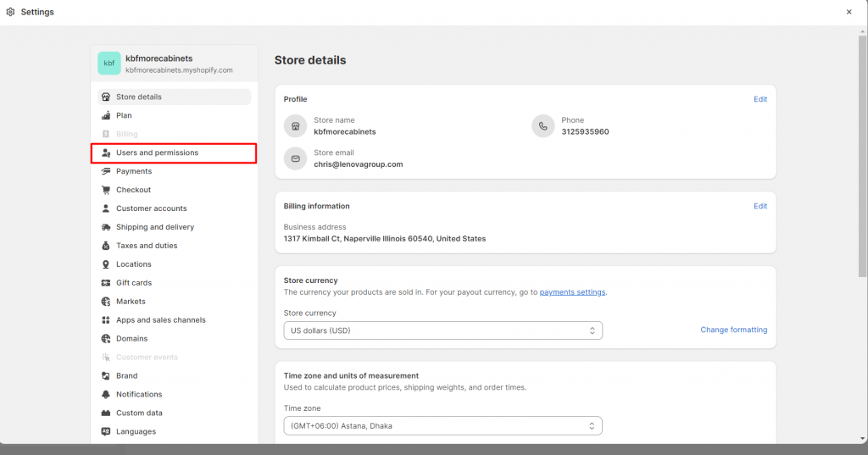The height and width of the screenshot is (455, 868).
Task: Click the Checkout cart icon
Action: [106, 190]
